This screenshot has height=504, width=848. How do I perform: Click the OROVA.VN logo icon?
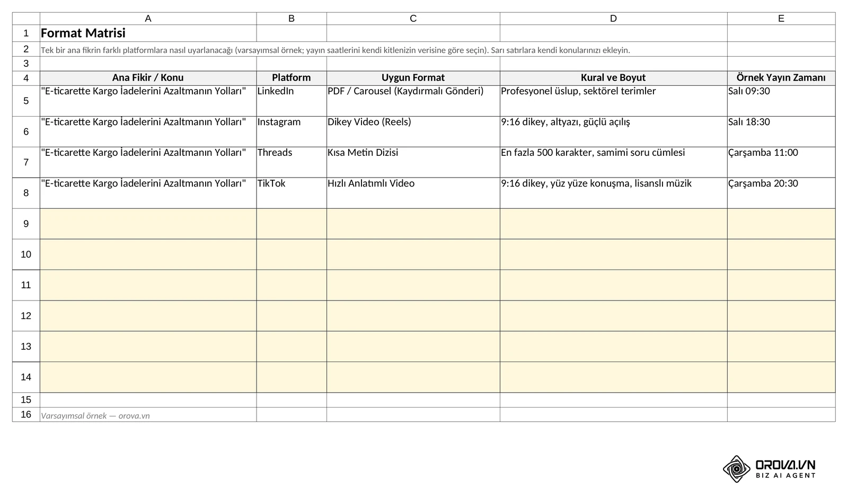coord(737,469)
